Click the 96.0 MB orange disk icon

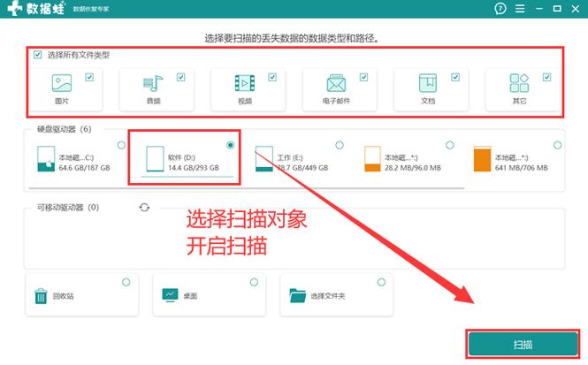[x=373, y=159]
